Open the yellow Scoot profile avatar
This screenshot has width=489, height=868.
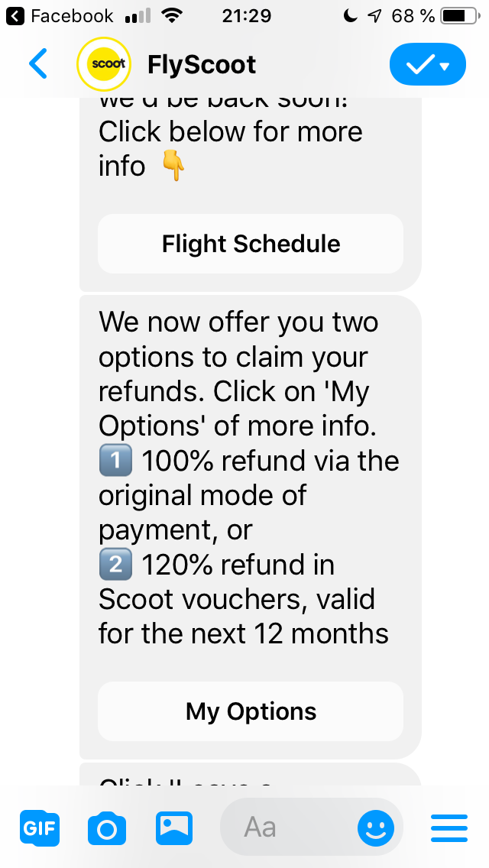(x=104, y=63)
